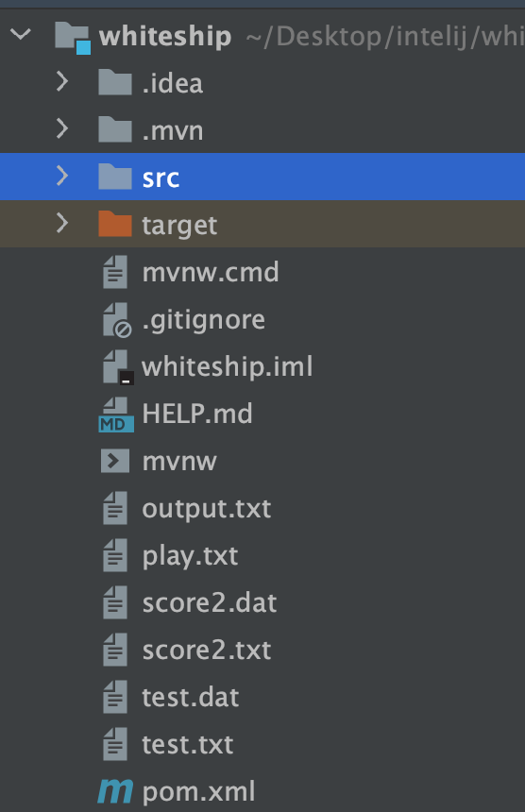Select the .mvn folder name
The width and height of the screenshot is (525, 812).
click(x=173, y=130)
